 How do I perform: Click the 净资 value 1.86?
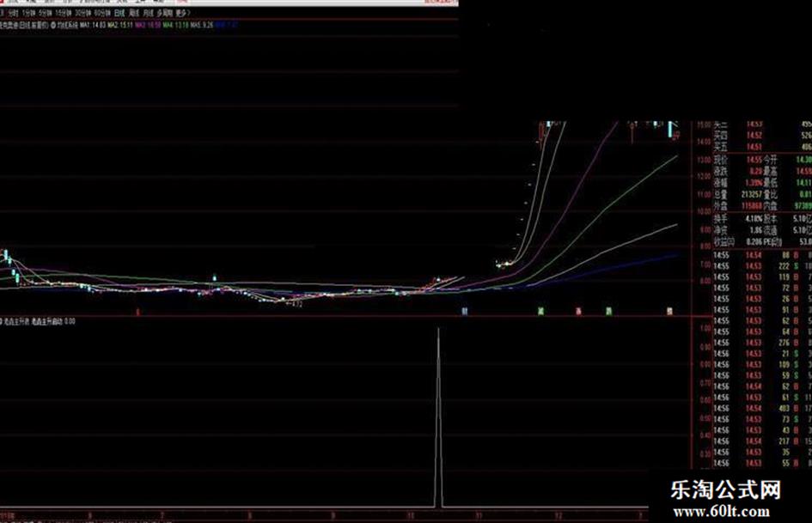(x=755, y=230)
